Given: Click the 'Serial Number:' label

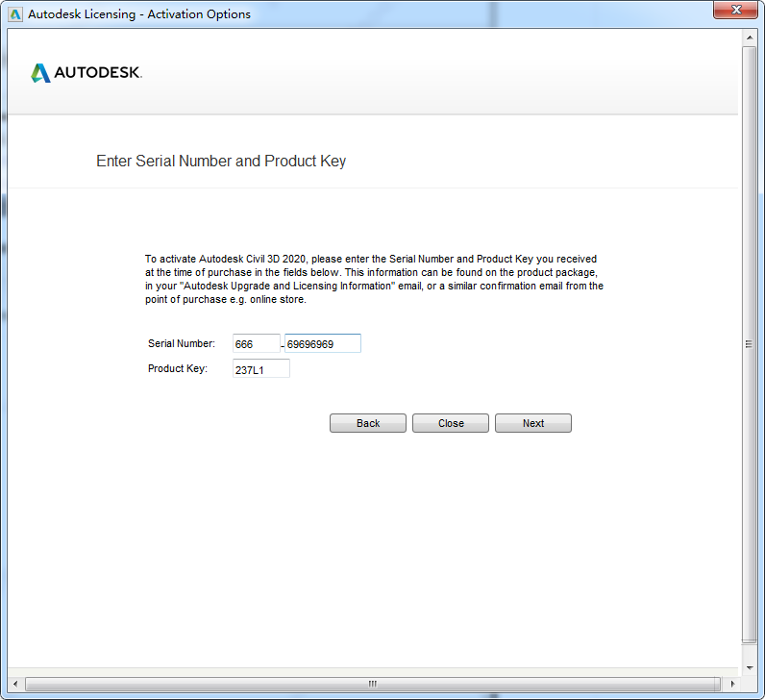Looking at the screenshot, I should click(182, 343).
